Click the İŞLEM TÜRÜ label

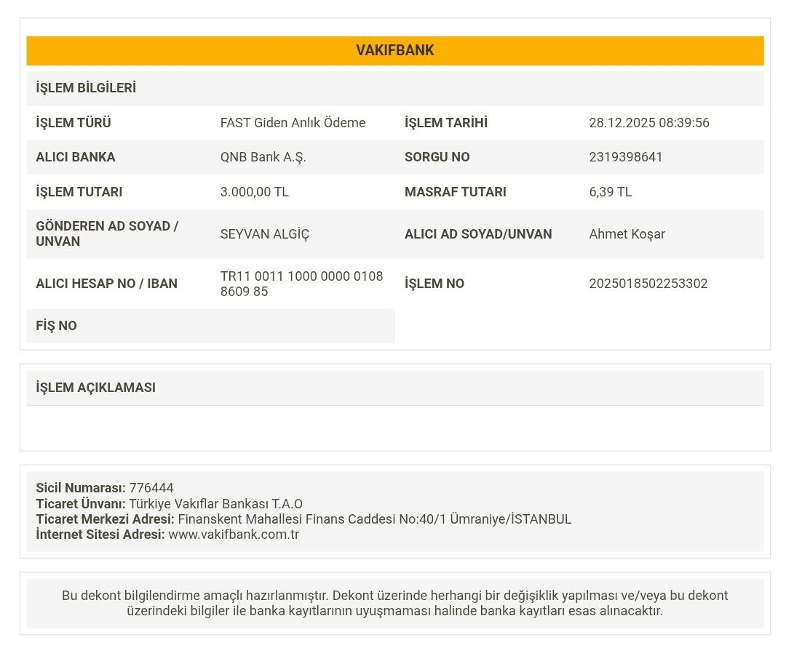click(x=74, y=123)
